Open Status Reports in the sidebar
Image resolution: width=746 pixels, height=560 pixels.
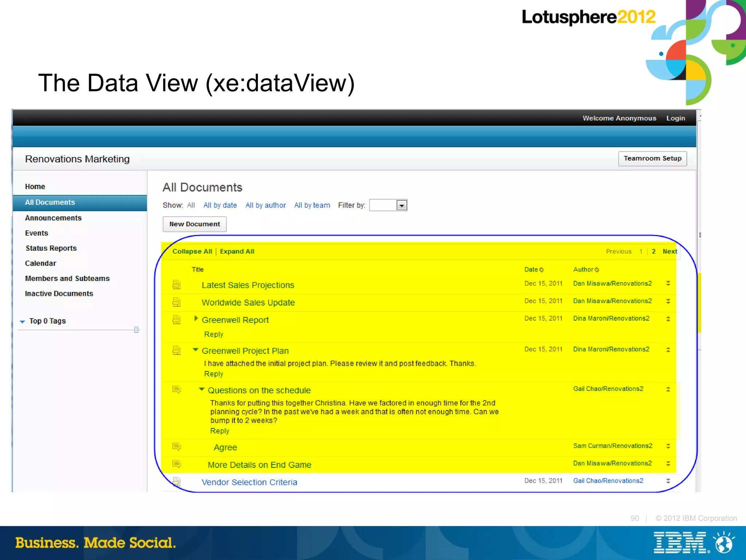[51, 248]
